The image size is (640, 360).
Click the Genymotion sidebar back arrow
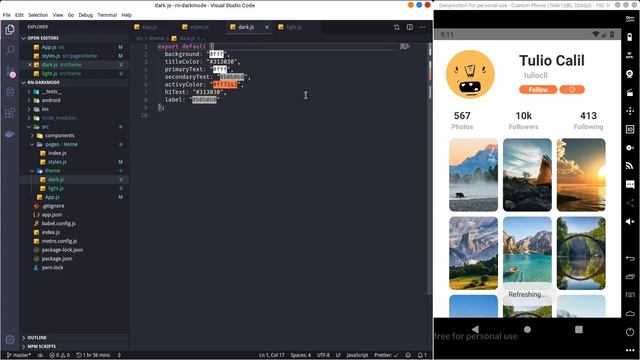point(630,258)
